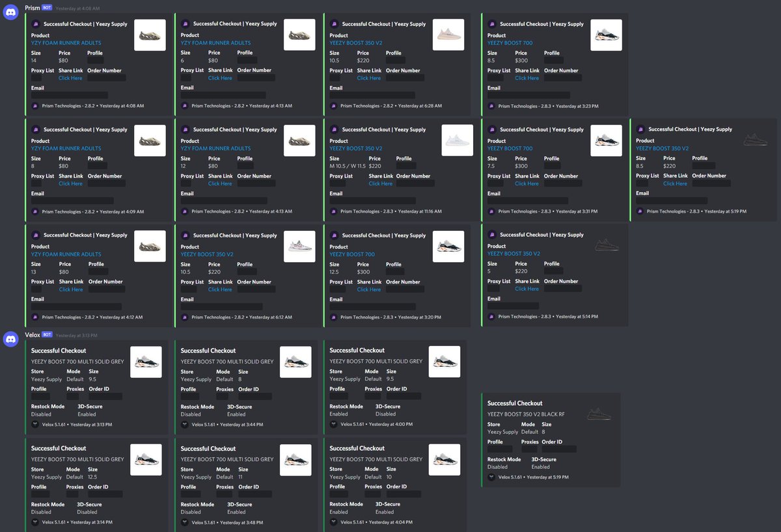
Task: Open Share Link for Foam Runner size 12
Action: 220,183
